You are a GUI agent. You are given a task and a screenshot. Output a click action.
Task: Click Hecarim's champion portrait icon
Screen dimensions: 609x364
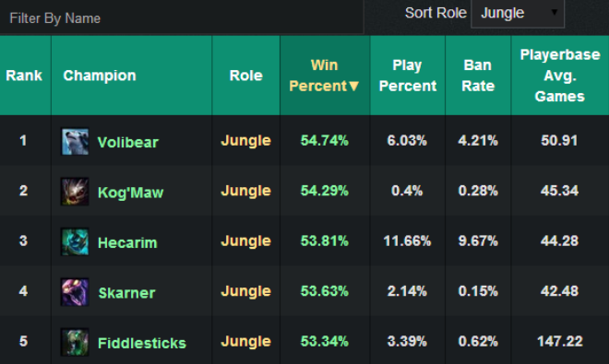point(75,241)
